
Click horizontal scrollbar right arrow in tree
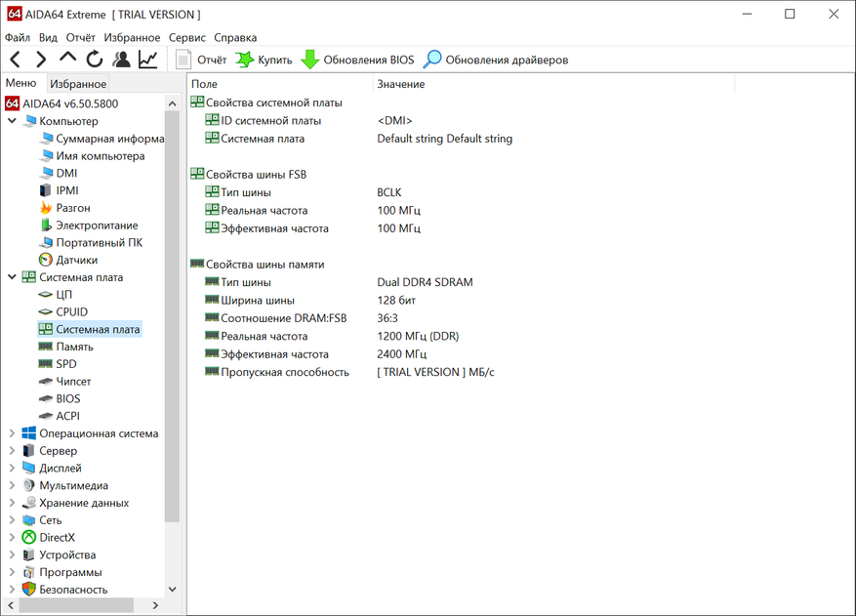[155, 605]
